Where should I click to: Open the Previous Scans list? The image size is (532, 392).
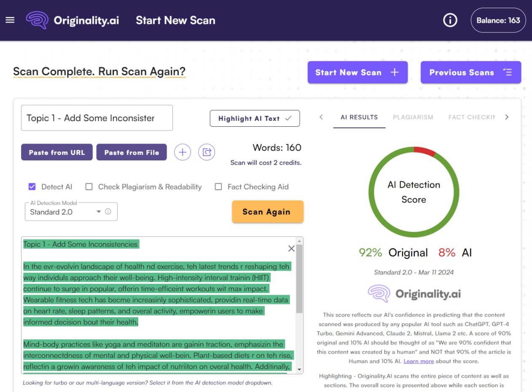(x=471, y=72)
